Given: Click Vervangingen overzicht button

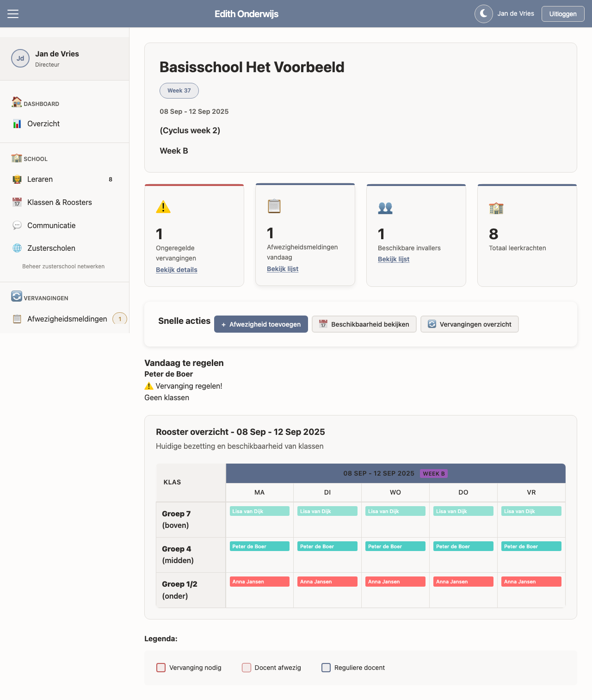Looking at the screenshot, I should click(x=469, y=324).
